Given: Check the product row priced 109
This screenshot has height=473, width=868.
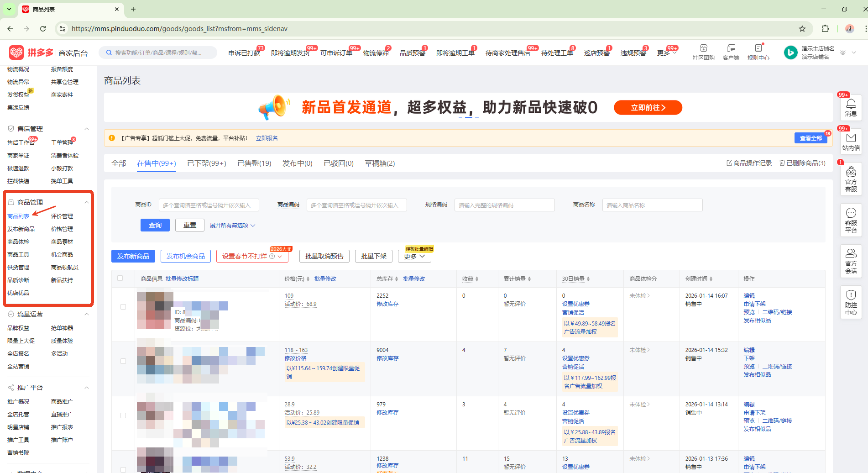Looking at the screenshot, I should [x=123, y=307].
